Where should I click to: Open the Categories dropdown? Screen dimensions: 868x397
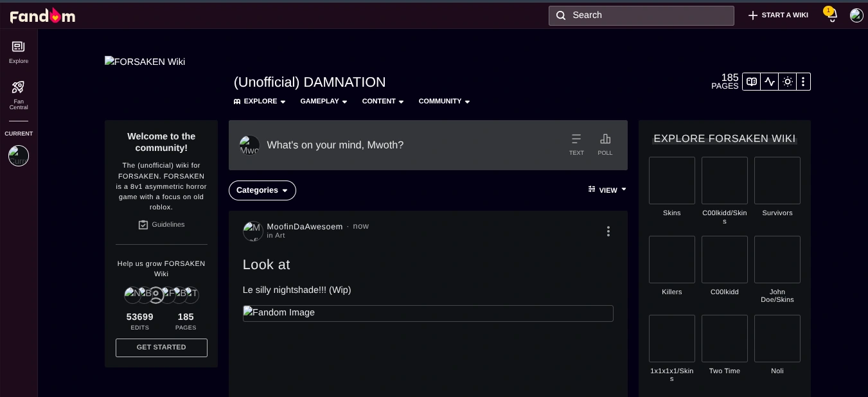(262, 190)
